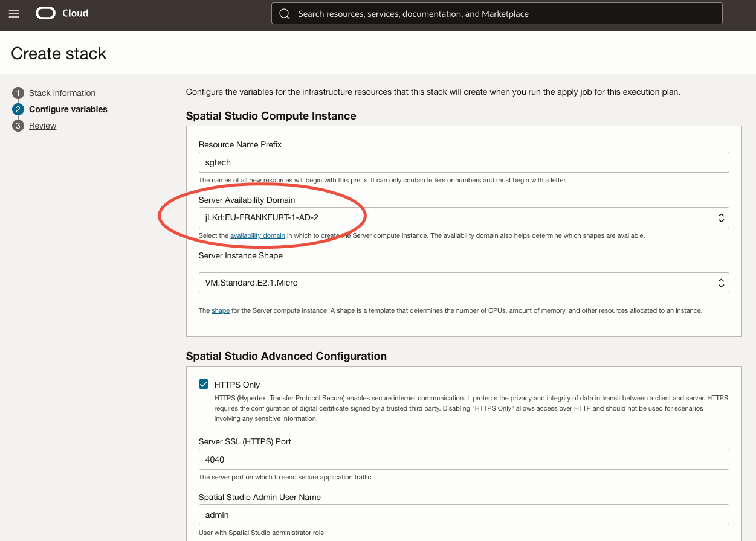
Task: Click the search magnifier icon
Action: [x=285, y=14]
